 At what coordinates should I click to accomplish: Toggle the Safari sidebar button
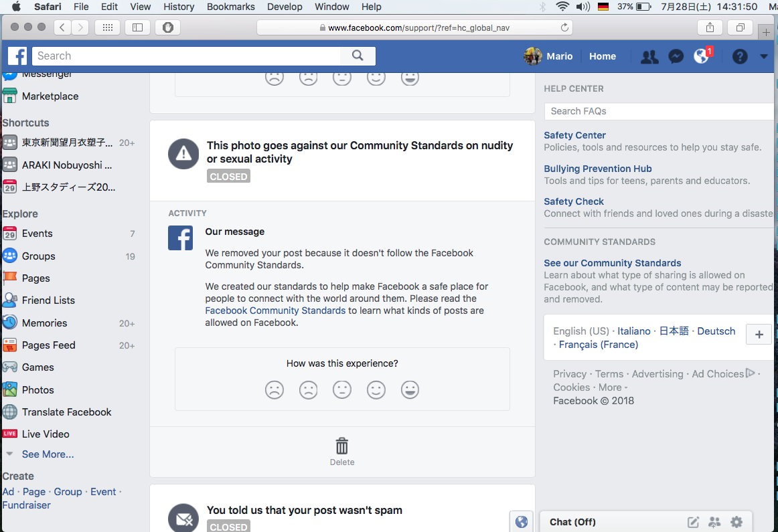[137, 27]
